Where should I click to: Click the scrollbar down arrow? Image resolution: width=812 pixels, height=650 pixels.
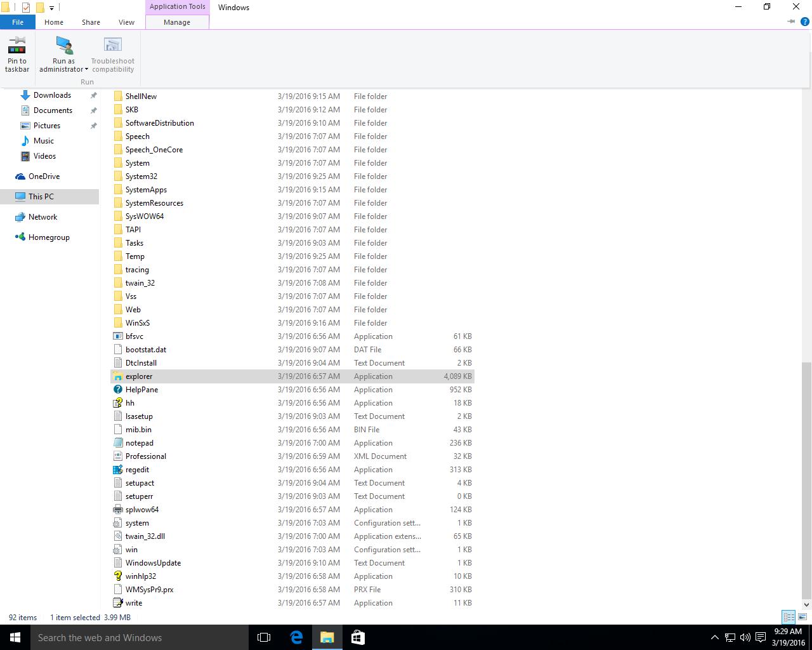coord(806,604)
